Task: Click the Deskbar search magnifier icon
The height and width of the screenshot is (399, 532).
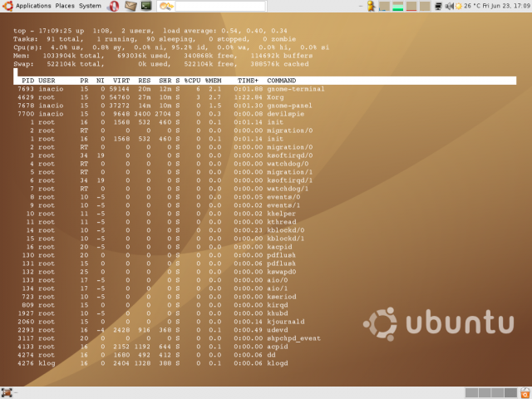Action: (x=166, y=6)
